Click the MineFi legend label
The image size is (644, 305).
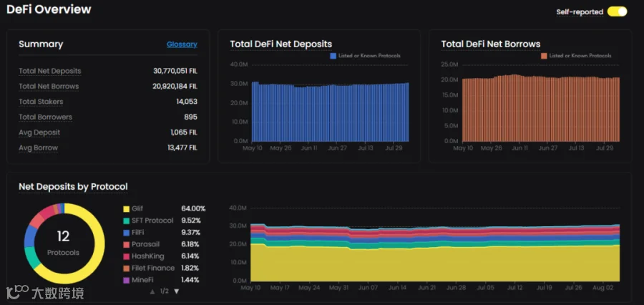[x=142, y=280]
